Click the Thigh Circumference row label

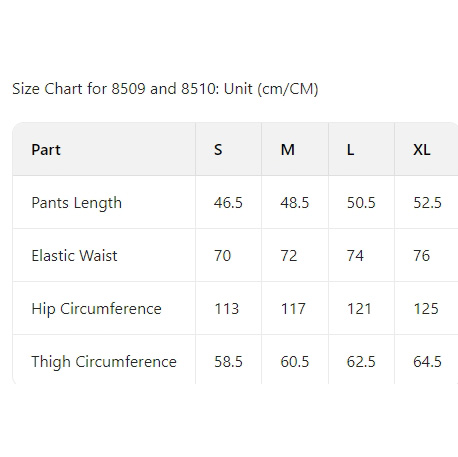104,362
